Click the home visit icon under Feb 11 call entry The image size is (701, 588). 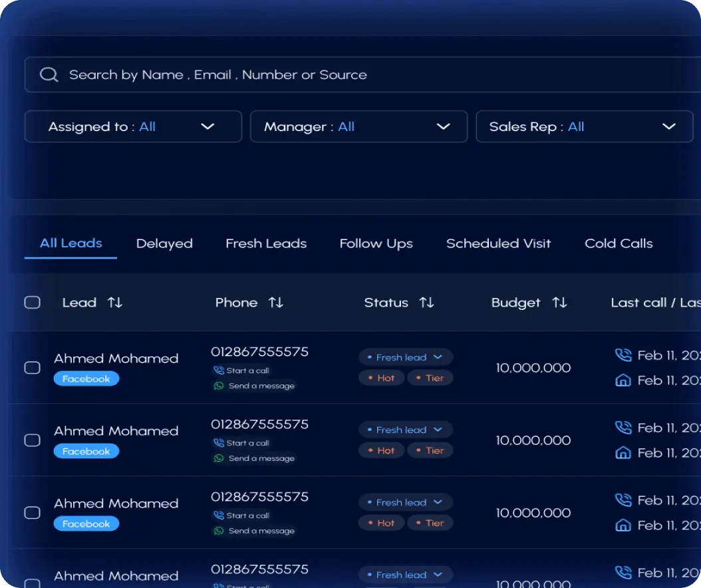(623, 380)
